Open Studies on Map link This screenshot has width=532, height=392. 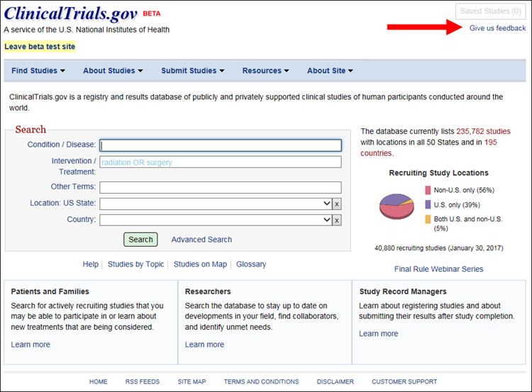[x=200, y=264]
